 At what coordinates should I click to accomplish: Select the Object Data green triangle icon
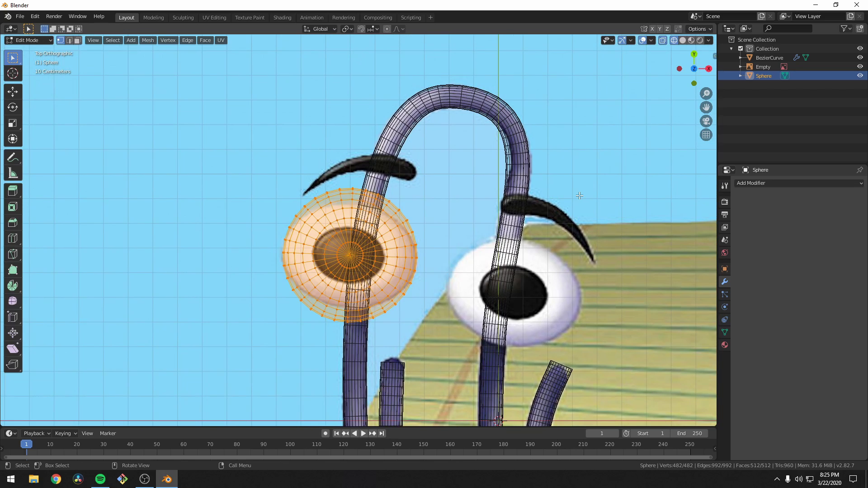tap(724, 332)
